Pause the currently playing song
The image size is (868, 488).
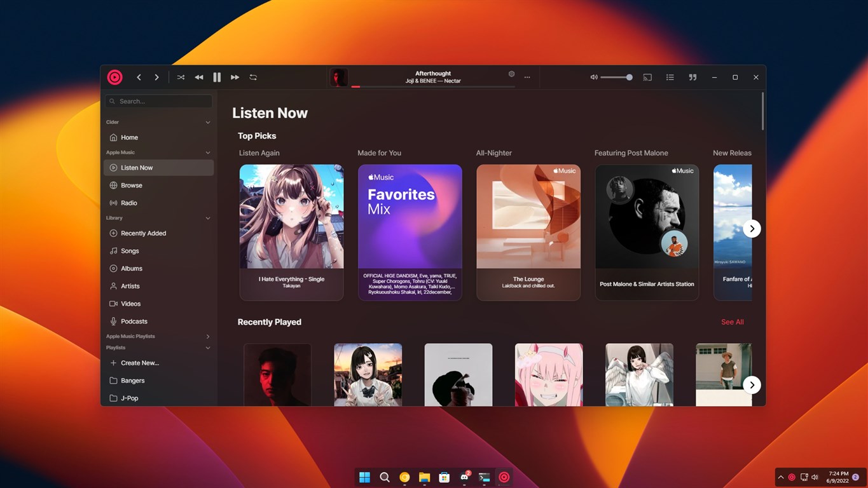pos(217,77)
